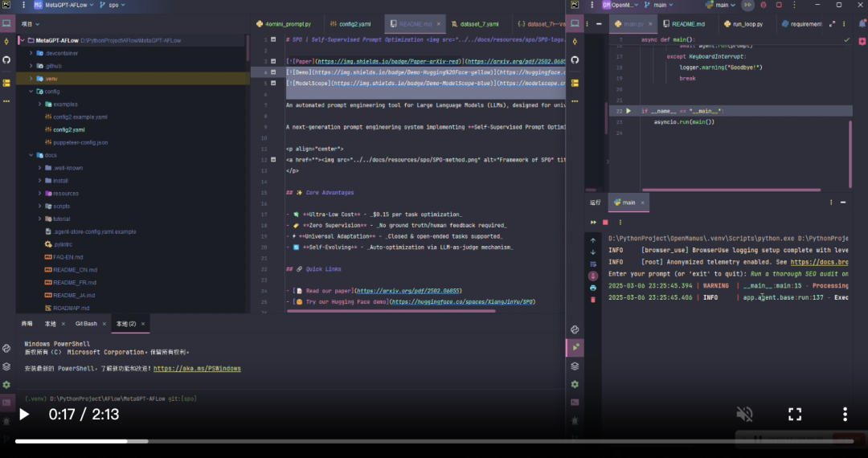868x458 pixels.
Task: Open the docs.bro… telemetry link in console
Action: tap(819, 262)
